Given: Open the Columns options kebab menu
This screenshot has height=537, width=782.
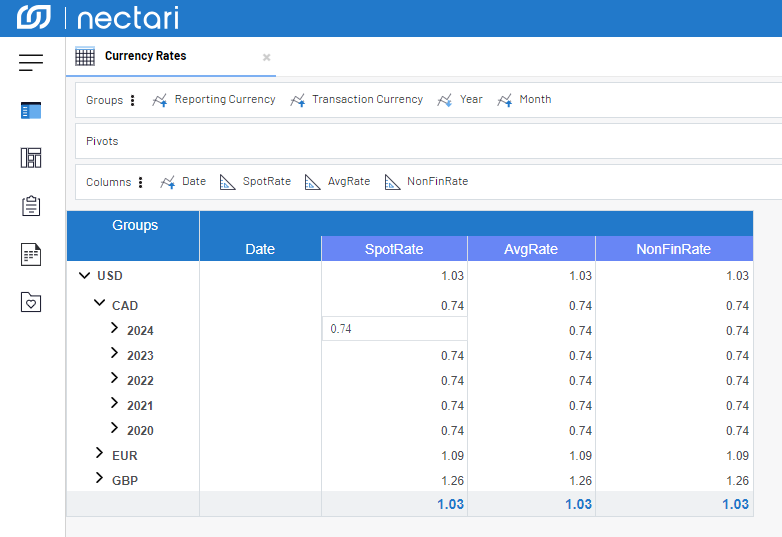Looking at the screenshot, I should (141, 182).
